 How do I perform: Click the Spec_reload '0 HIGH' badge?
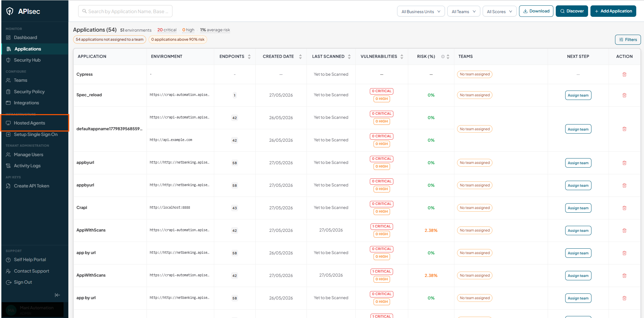[382, 99]
